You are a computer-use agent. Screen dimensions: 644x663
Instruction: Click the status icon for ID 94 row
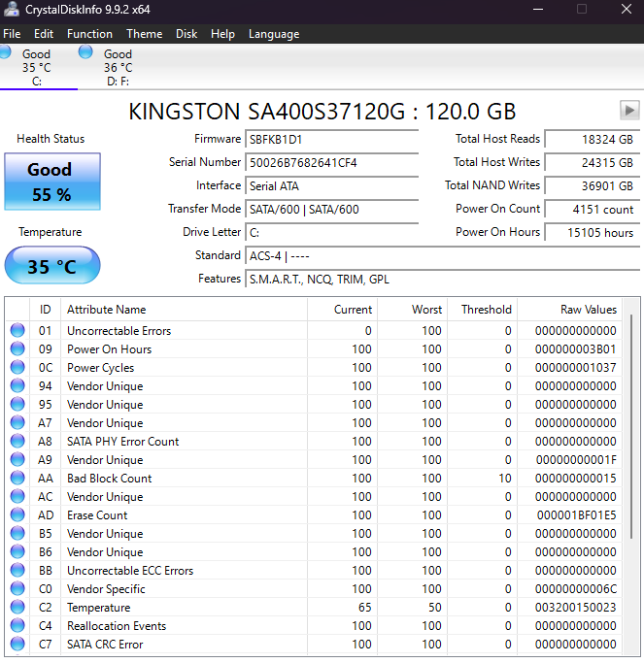tap(17, 385)
